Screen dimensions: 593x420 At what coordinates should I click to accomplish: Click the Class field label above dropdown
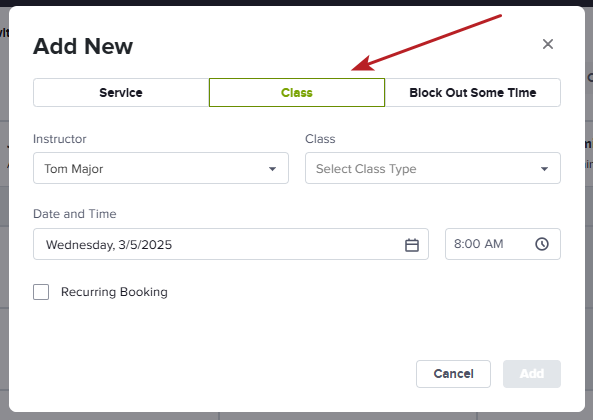320,139
